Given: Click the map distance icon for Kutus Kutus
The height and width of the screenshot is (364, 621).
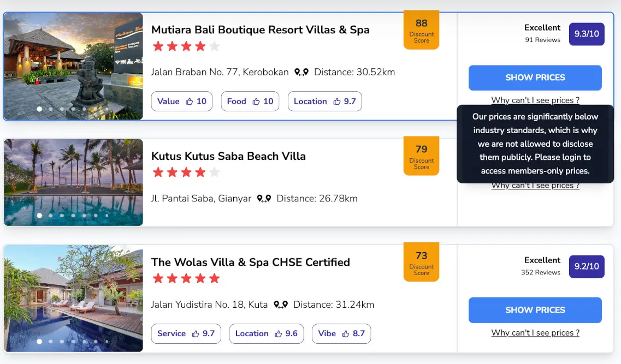Looking at the screenshot, I should 264,199.
